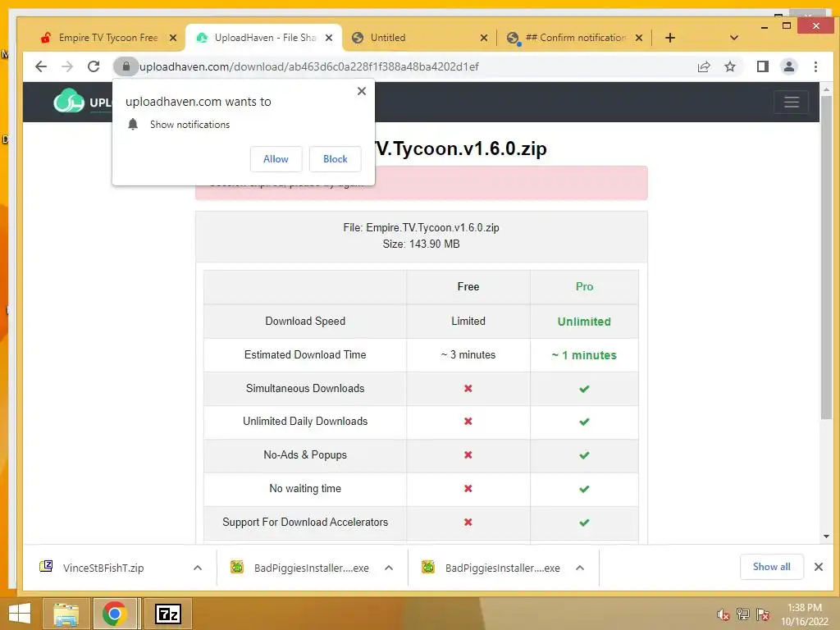Click the Size: 143.90 MB text

coord(421,244)
